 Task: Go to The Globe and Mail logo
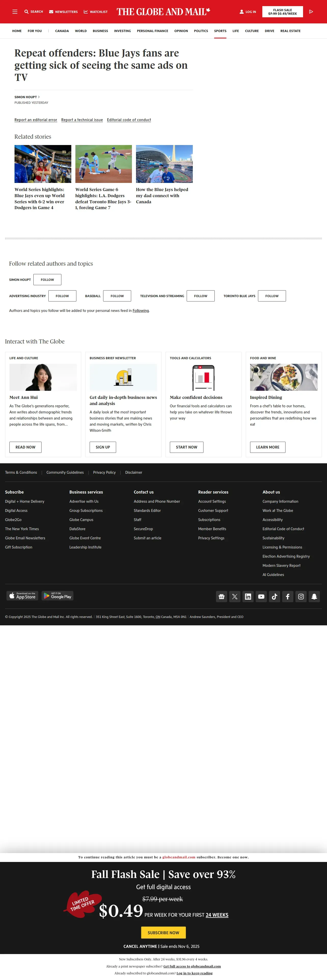coord(163,12)
